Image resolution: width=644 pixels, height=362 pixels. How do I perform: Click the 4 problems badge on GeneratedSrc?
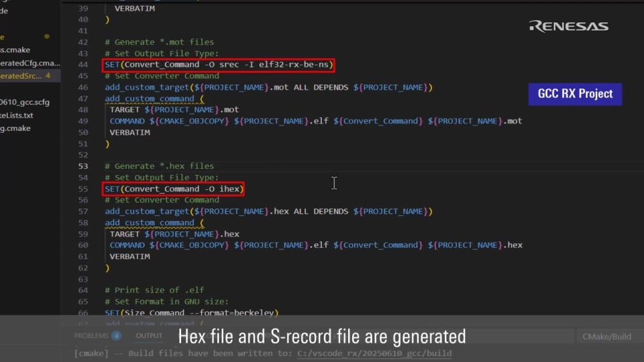click(48, 76)
